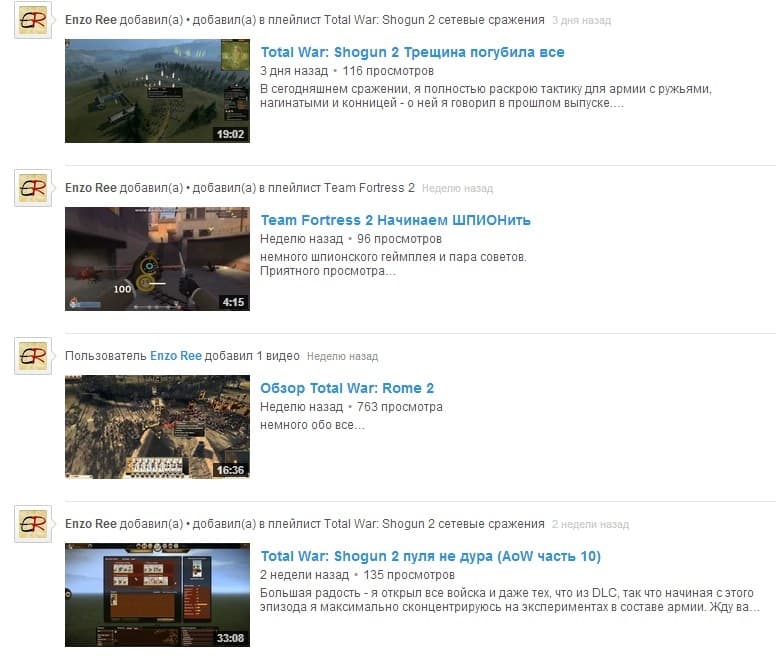The image size is (776, 662).
Task: Click '116 просмотров' view count
Action: pos(388,71)
